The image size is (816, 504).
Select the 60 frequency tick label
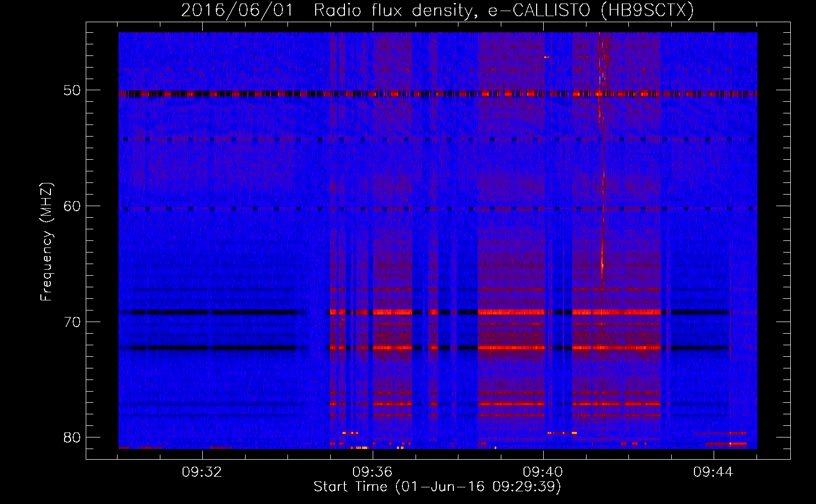click(x=73, y=206)
